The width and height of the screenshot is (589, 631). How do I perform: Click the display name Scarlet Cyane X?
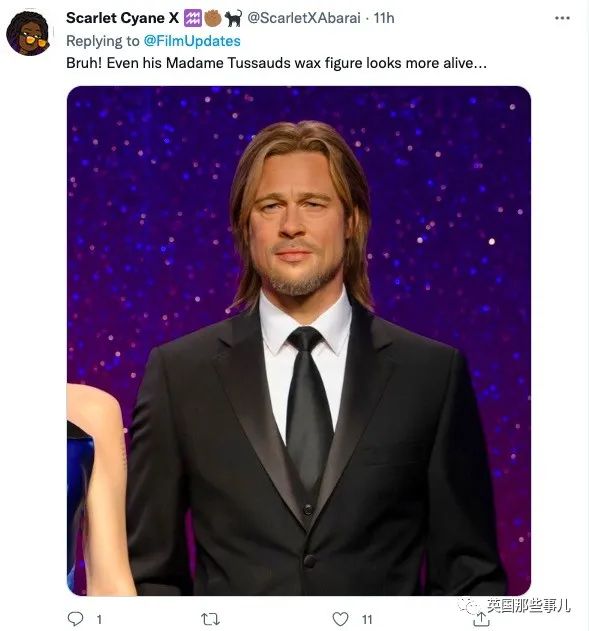point(122,18)
